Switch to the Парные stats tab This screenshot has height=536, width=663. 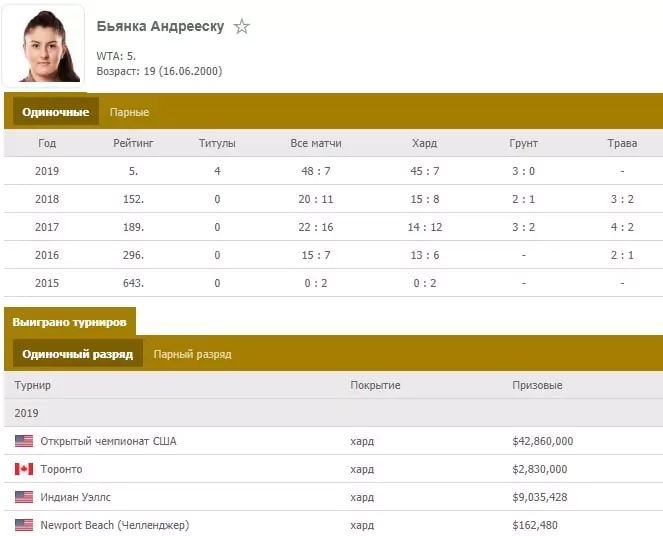[x=129, y=112]
